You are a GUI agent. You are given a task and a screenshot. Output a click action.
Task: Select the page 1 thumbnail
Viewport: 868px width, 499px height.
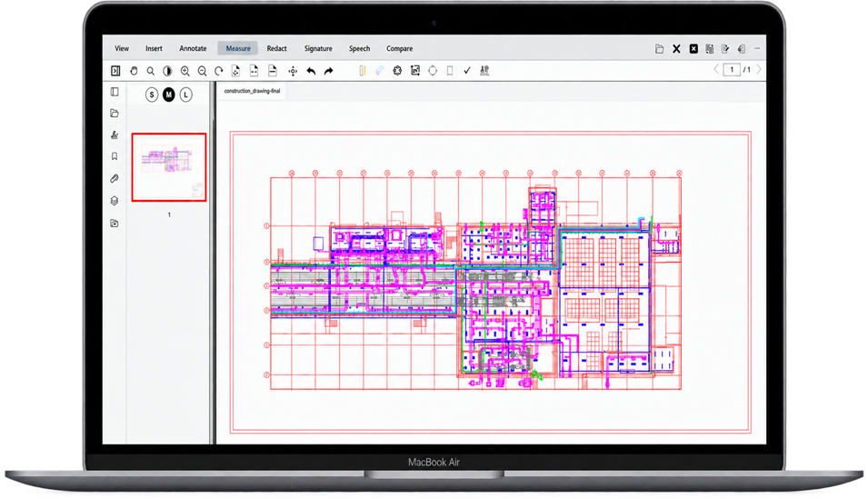[x=169, y=167]
